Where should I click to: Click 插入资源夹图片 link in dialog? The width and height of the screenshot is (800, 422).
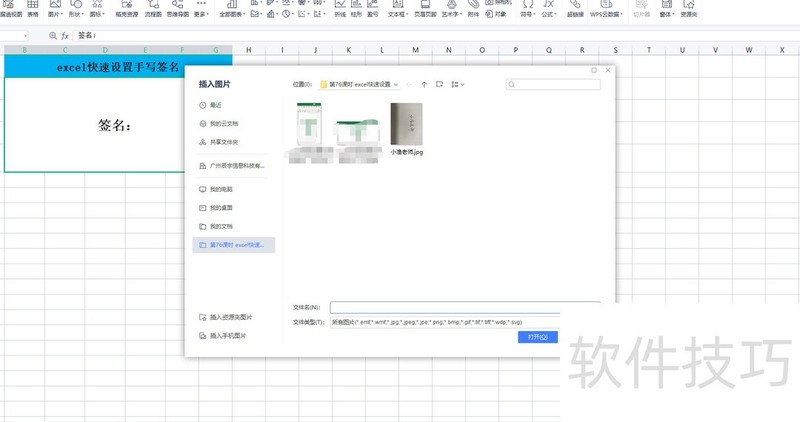pyautogui.click(x=226, y=317)
